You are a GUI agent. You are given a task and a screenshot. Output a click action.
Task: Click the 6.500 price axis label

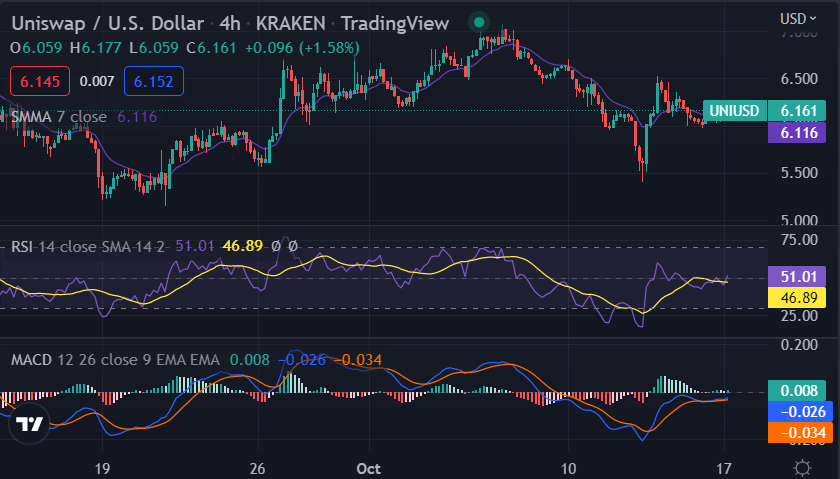[799, 79]
